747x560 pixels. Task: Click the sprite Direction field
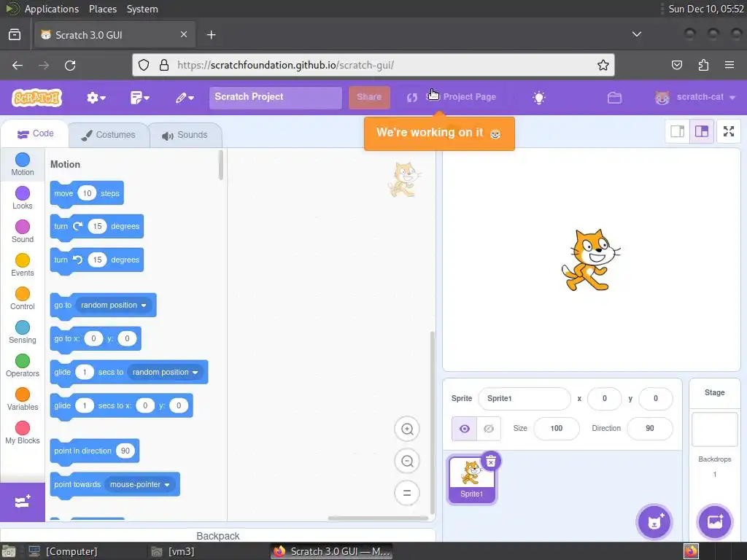click(x=650, y=429)
